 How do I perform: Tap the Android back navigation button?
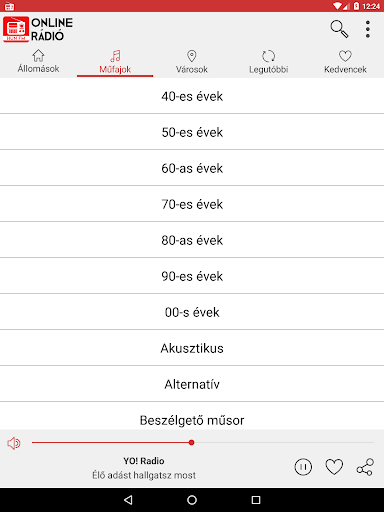(x=128, y=500)
